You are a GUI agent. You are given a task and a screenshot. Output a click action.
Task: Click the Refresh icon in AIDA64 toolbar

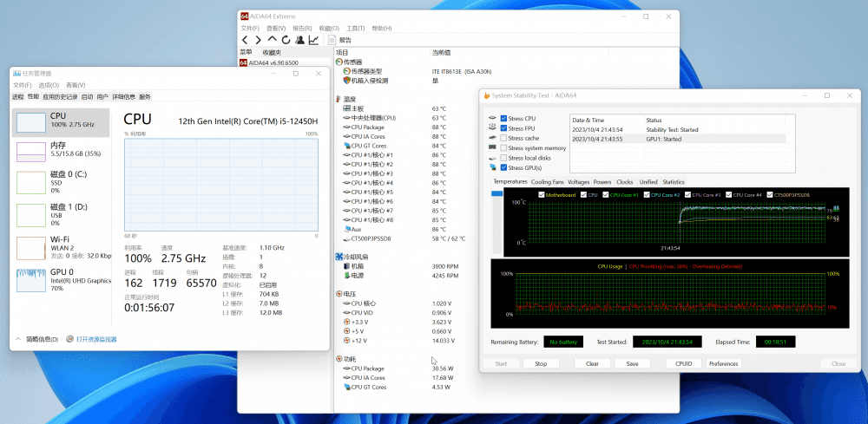[286, 40]
